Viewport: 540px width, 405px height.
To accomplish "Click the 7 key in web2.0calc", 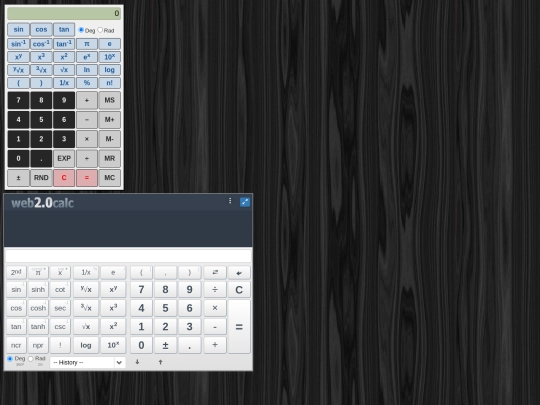I will coord(141,290).
